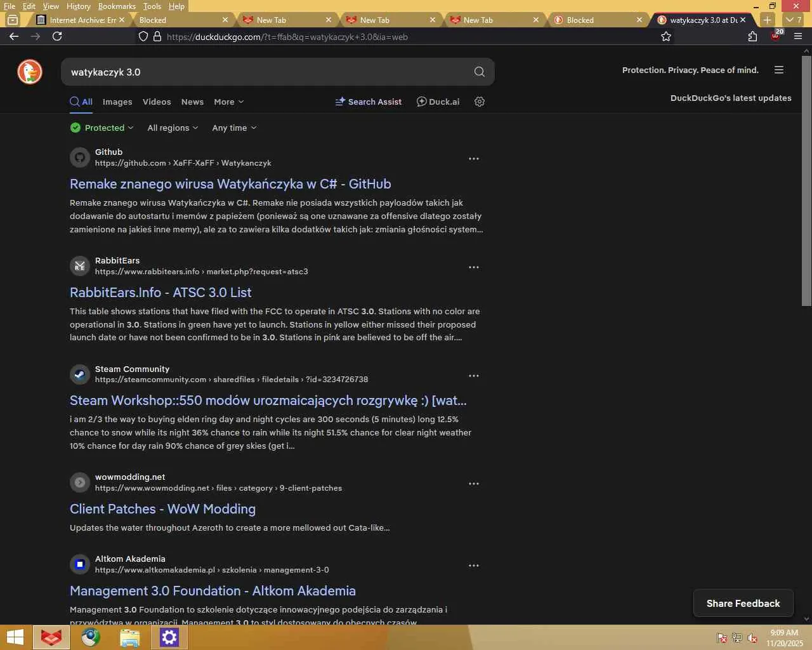Click the Firefox View icon left of tabs
812x650 pixels.
pyautogui.click(x=12, y=20)
